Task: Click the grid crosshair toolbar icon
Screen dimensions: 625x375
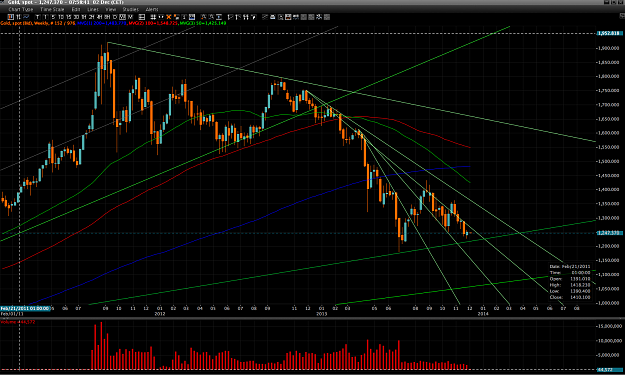Action: click(x=153, y=17)
